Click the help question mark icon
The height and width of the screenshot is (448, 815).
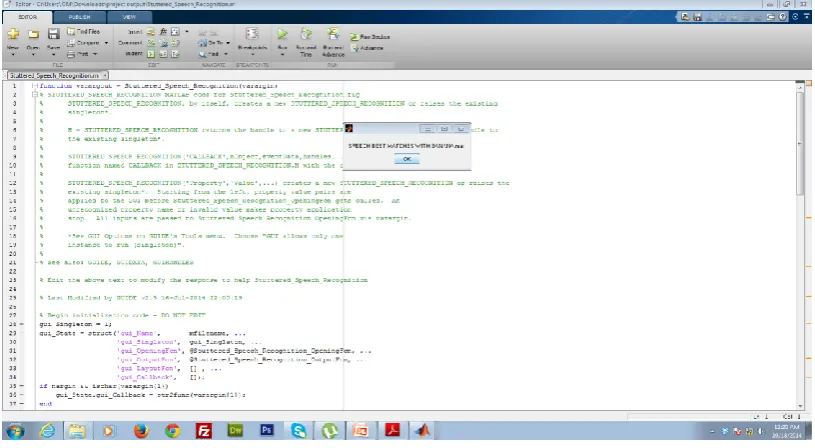pos(783,17)
